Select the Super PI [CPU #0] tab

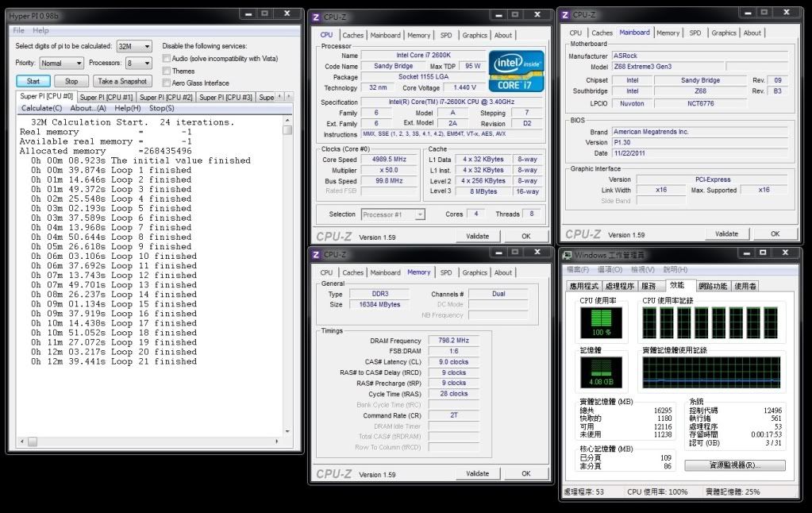coord(47,96)
